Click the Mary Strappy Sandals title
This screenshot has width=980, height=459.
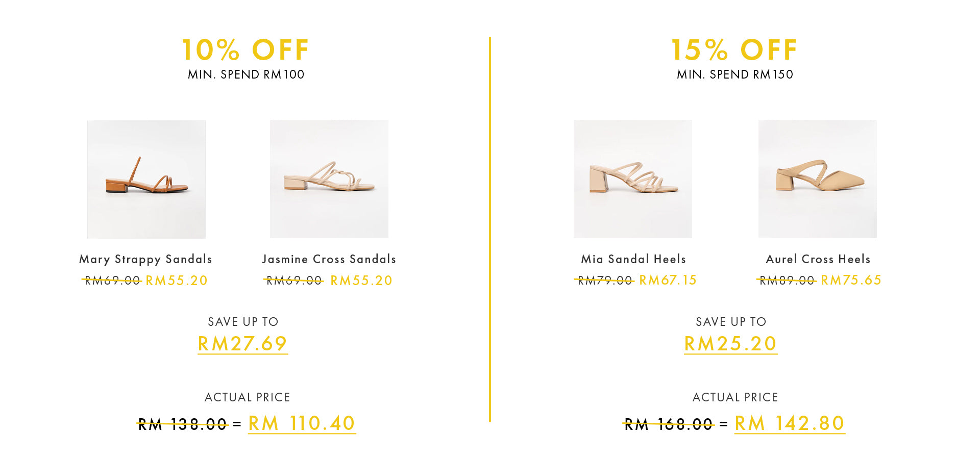pos(145,260)
